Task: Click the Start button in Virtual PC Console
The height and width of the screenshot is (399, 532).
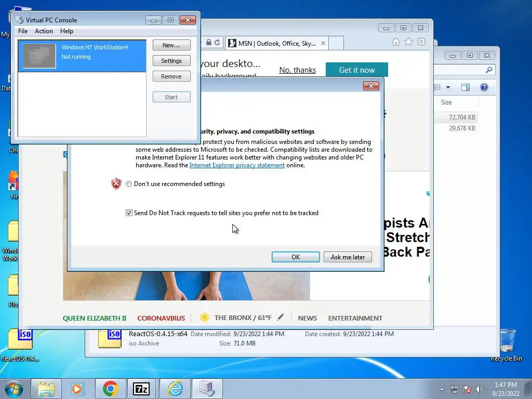Action: [x=171, y=97]
